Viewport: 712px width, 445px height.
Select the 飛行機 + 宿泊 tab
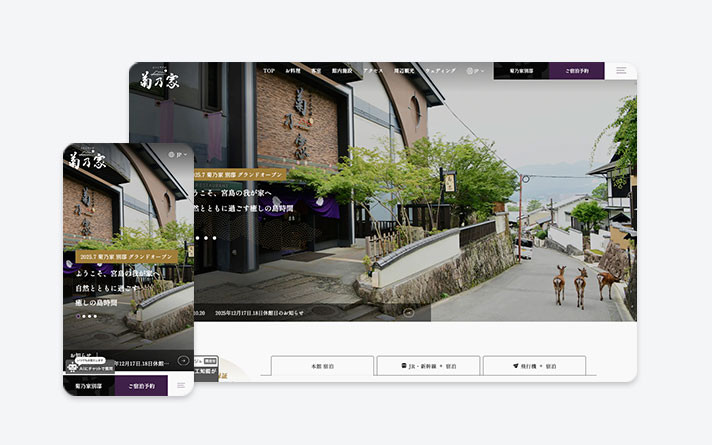[534, 366]
